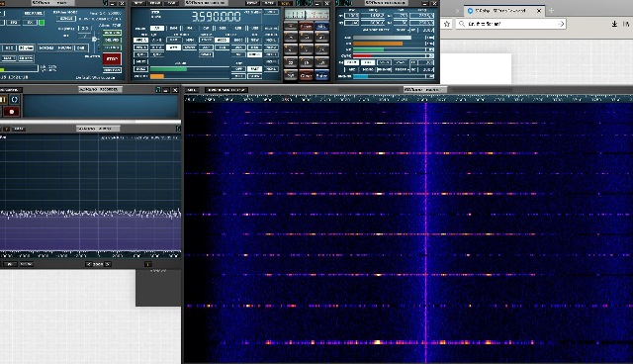The height and width of the screenshot is (364, 633).
Task: Select VFO A in RX Control
Action: (140, 40)
